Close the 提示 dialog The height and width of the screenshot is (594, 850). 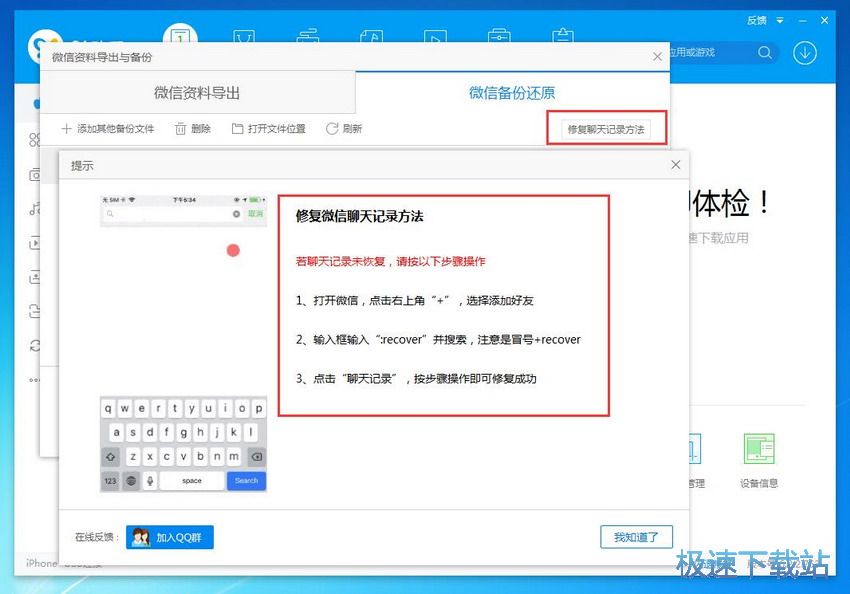(675, 165)
